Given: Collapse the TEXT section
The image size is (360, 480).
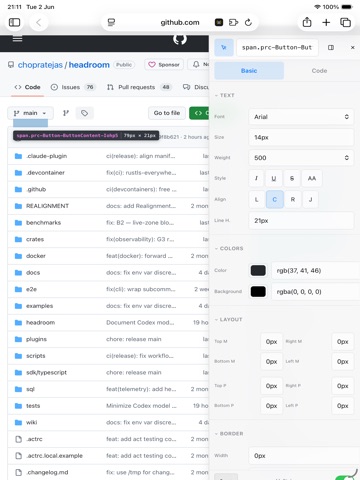Looking at the screenshot, I should click(x=225, y=95).
